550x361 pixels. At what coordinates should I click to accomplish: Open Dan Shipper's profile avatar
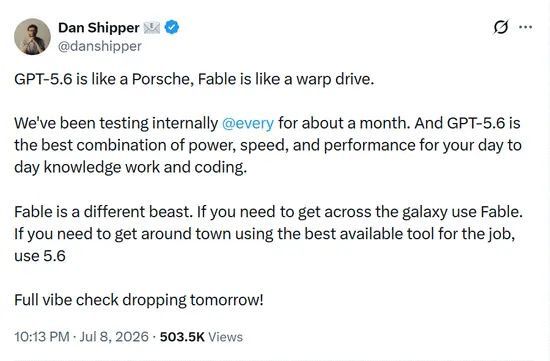[32, 36]
